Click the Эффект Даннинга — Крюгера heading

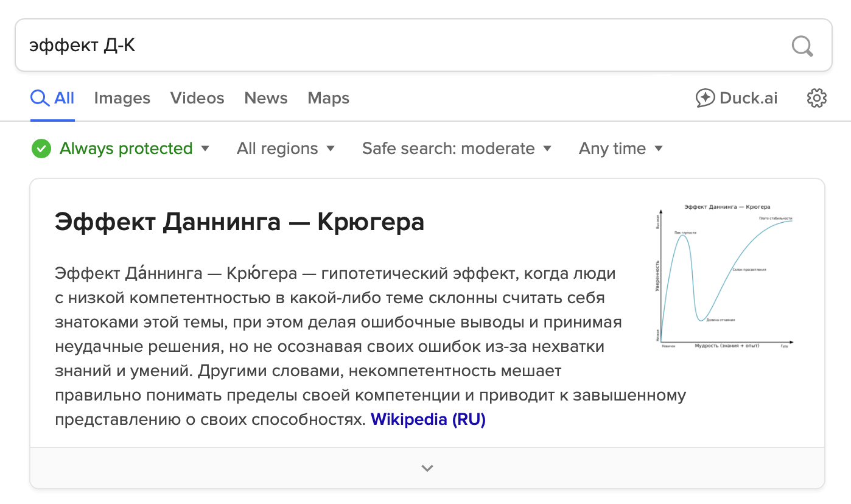(x=239, y=222)
